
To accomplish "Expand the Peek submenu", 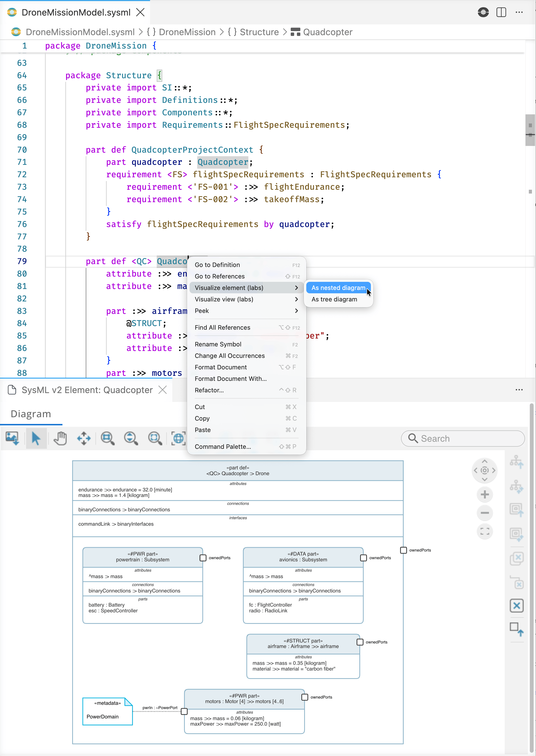I will pyautogui.click(x=246, y=311).
